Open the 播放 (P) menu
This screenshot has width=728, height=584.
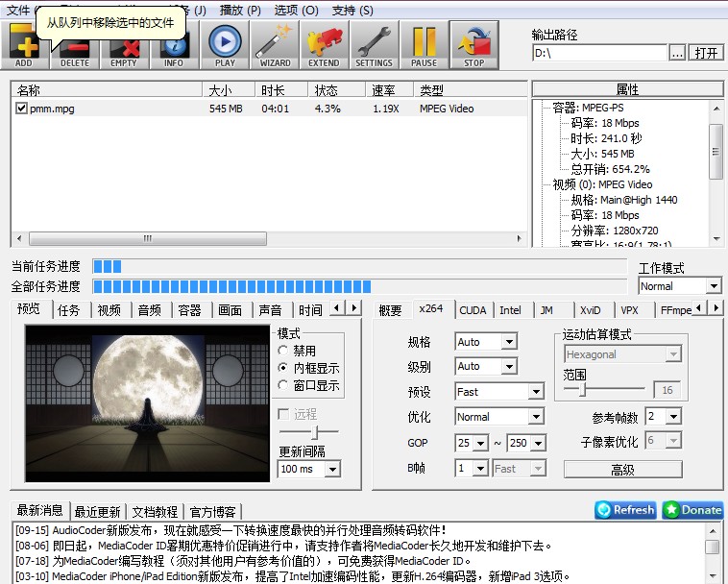pyautogui.click(x=240, y=11)
